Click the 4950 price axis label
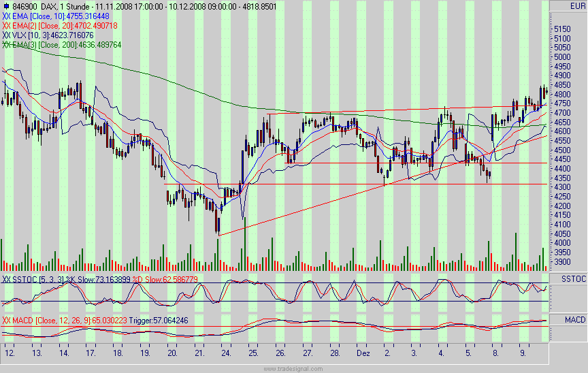Screen dimensions: 588x373 [561, 66]
